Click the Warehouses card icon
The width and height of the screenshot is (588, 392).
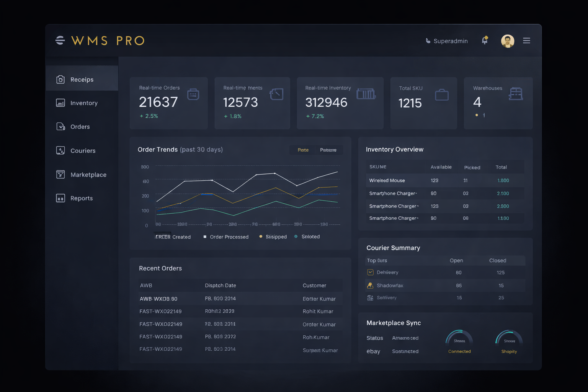pyautogui.click(x=516, y=93)
